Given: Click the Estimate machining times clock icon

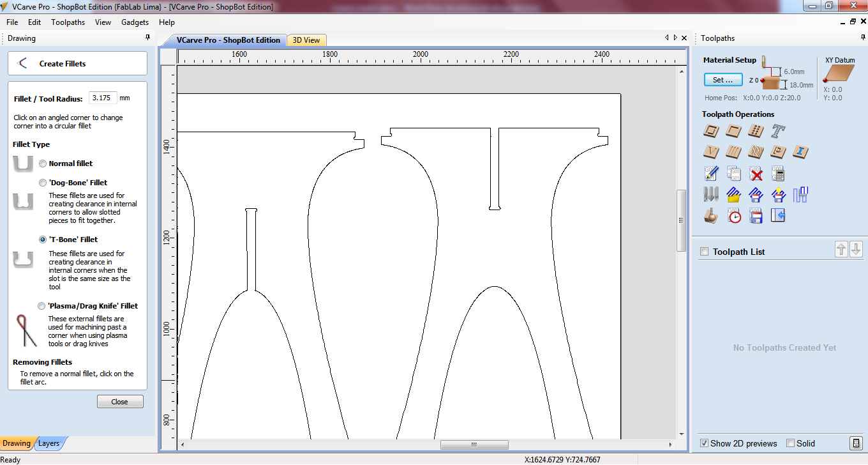Looking at the screenshot, I should pyautogui.click(x=735, y=216).
